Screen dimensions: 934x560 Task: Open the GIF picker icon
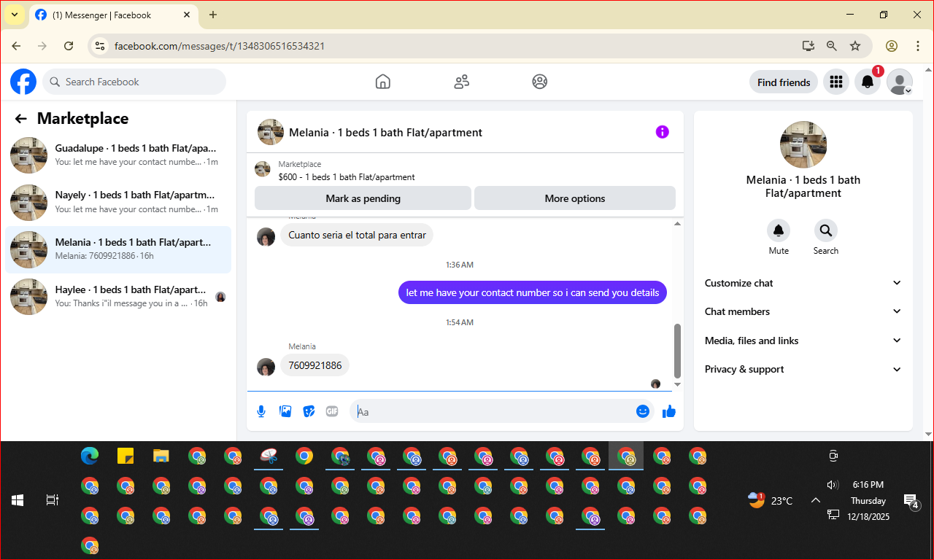tap(332, 411)
